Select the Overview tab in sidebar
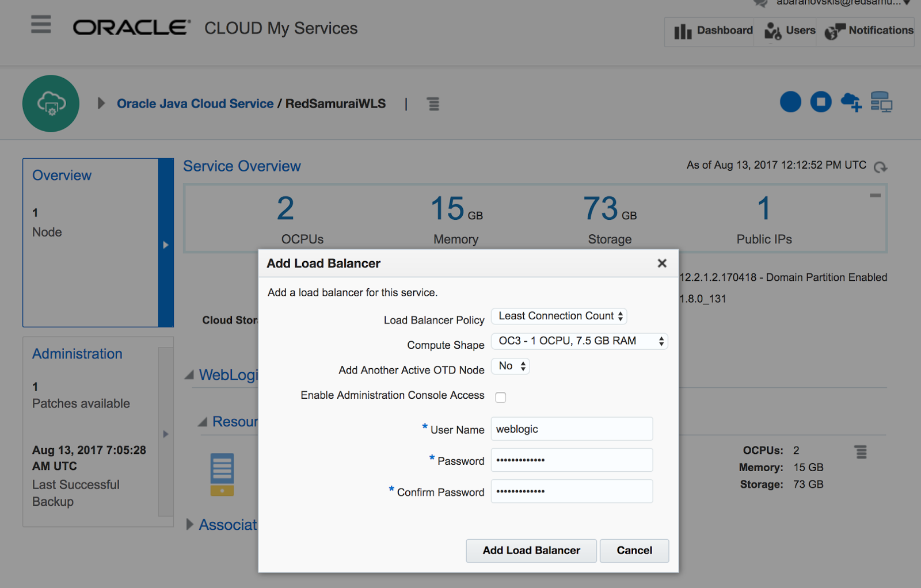Viewport: 921px width, 588px height. [x=62, y=175]
